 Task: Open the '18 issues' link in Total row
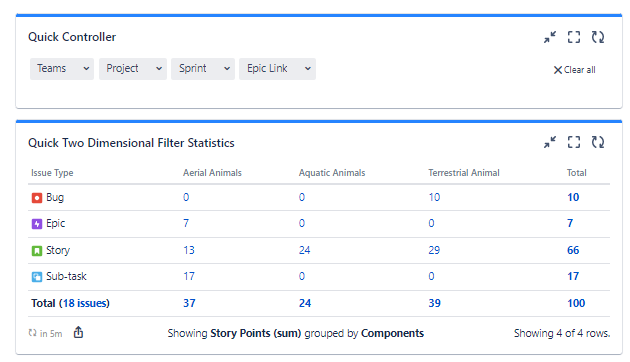tap(84, 303)
